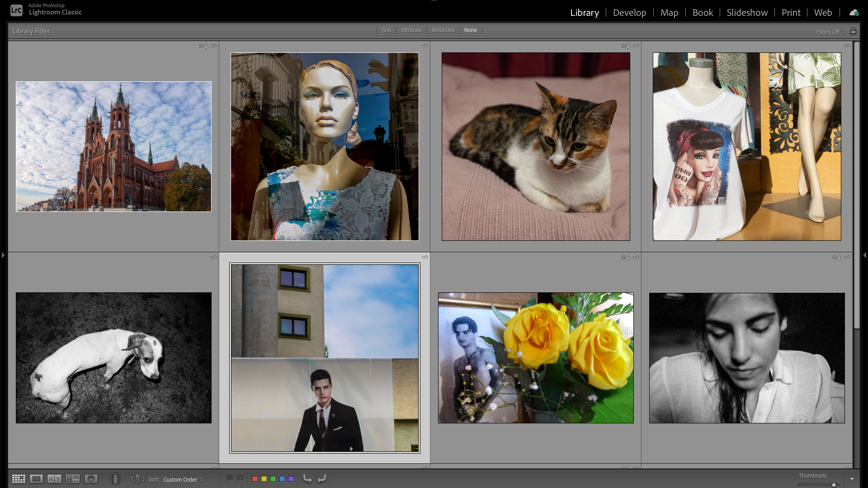Switch to Grid view
Viewport: 868px width, 488px height.
19,479
